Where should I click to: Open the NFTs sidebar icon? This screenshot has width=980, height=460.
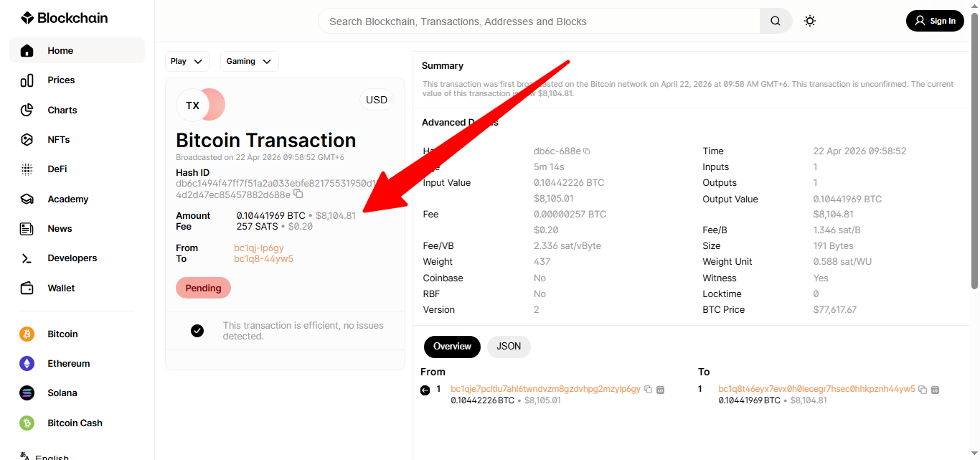[x=27, y=139]
